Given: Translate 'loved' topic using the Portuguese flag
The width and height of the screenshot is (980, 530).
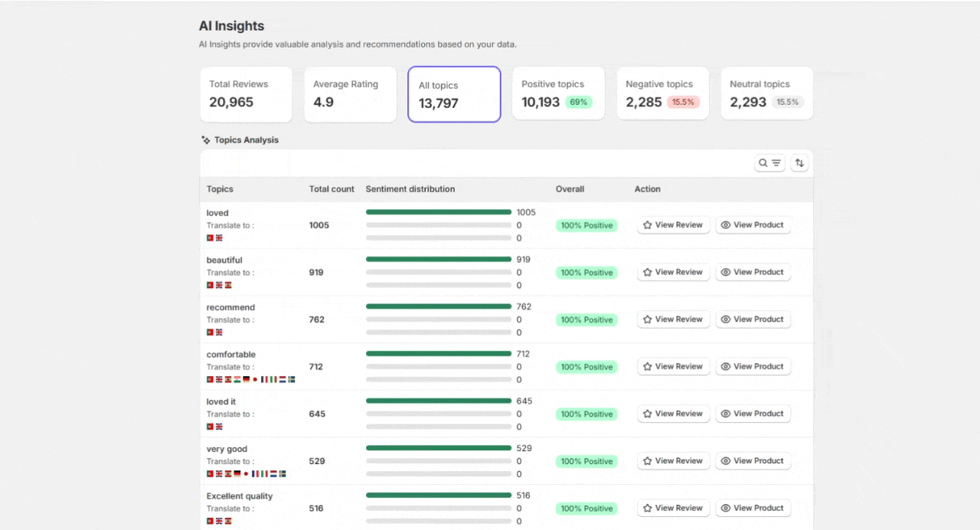Looking at the screenshot, I should coord(210,238).
